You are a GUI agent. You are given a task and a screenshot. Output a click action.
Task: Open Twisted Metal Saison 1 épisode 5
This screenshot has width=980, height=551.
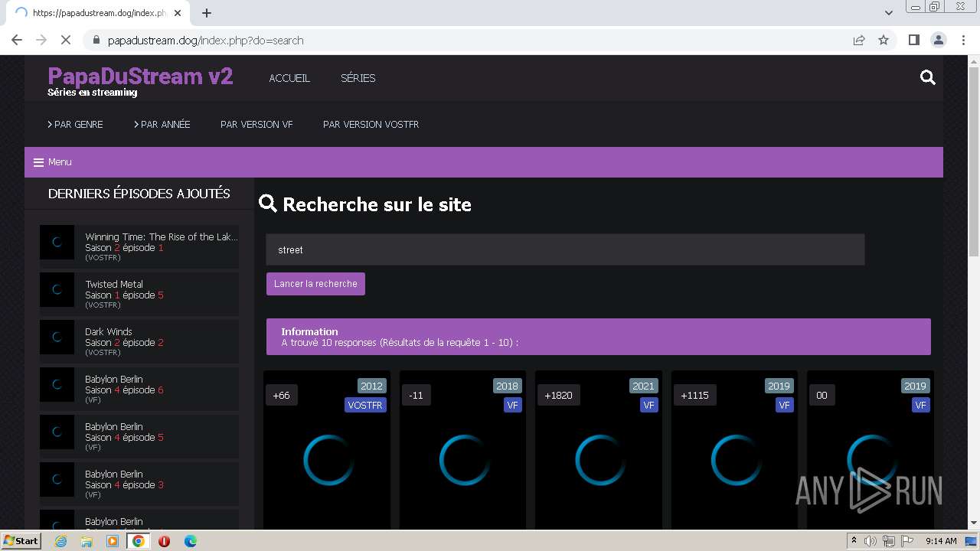tap(139, 294)
